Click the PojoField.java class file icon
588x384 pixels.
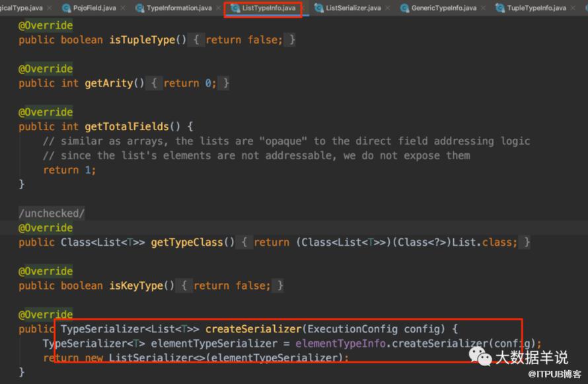pyautogui.click(x=66, y=8)
